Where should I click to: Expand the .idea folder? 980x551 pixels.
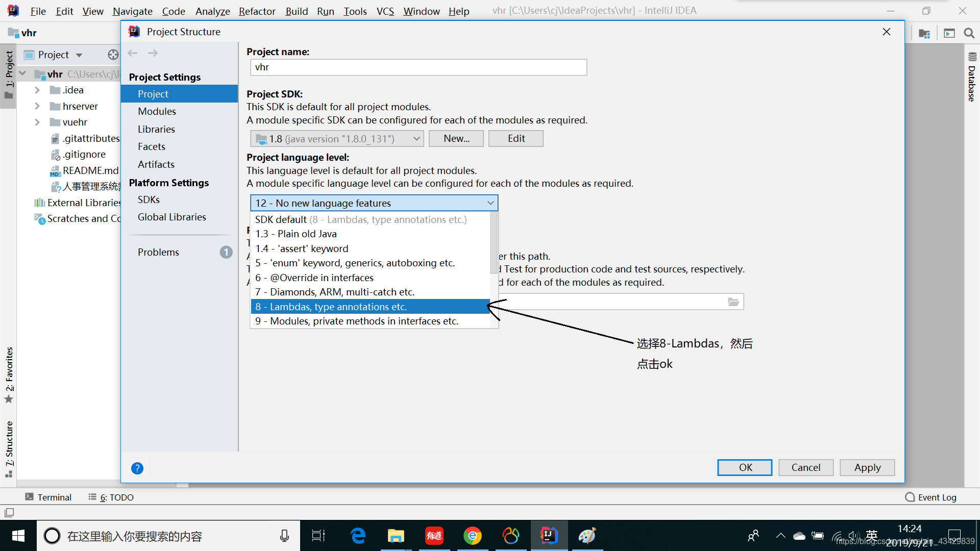tap(37, 90)
